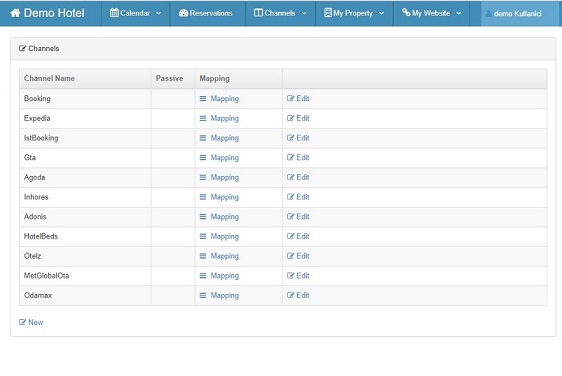562x376 pixels.
Task: Click the New channel link
Action: coord(31,322)
